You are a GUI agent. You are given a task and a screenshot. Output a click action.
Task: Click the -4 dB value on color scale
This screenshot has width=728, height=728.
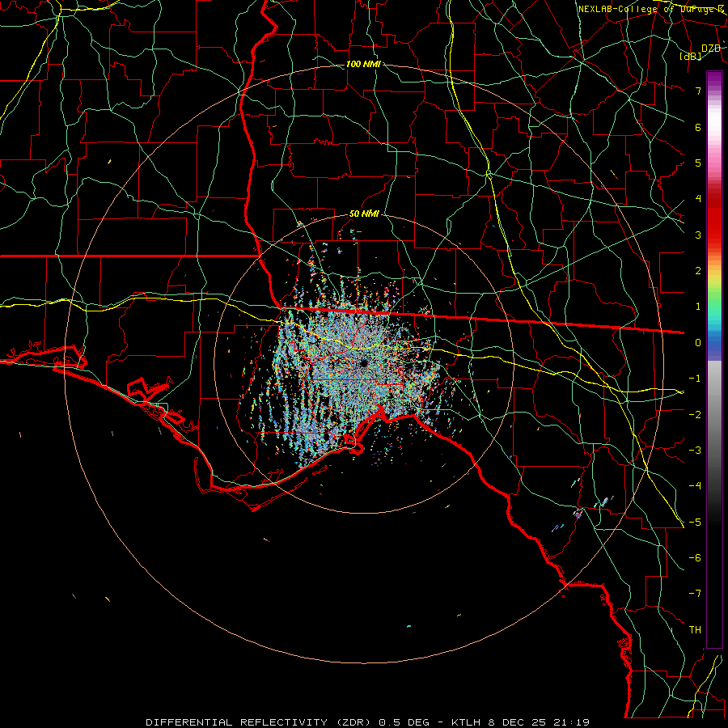695,486
